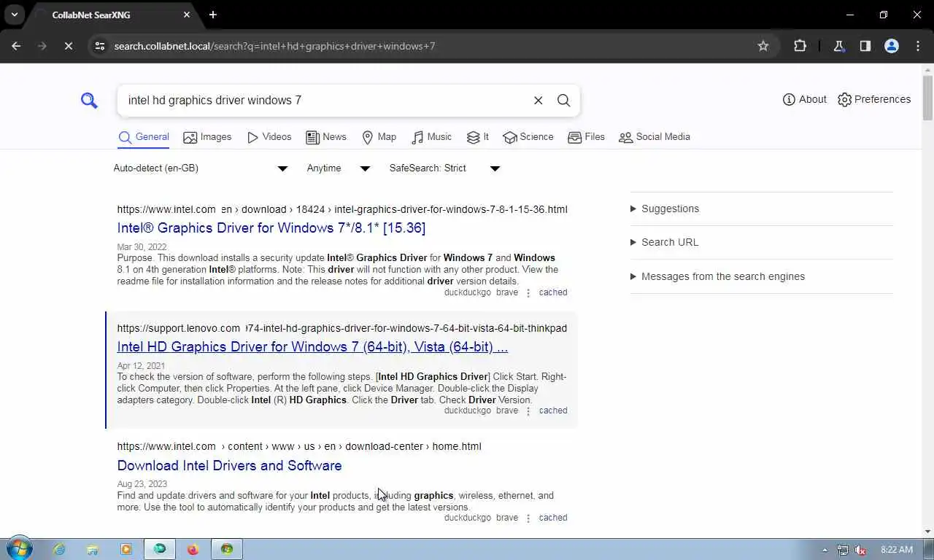Viewport: 934px width, 560px height.
Task: View site information icon in address bar
Action: (x=100, y=46)
